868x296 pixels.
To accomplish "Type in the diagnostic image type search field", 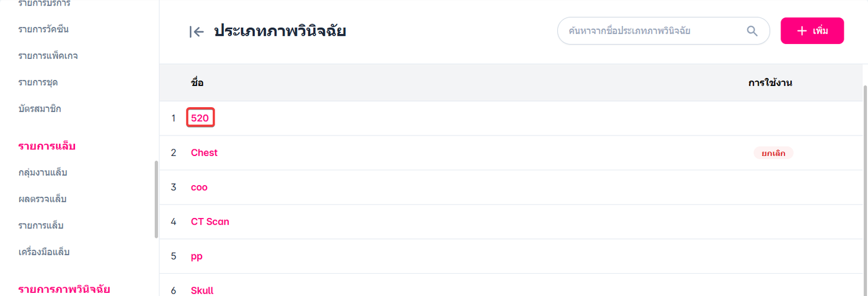I will click(x=651, y=31).
